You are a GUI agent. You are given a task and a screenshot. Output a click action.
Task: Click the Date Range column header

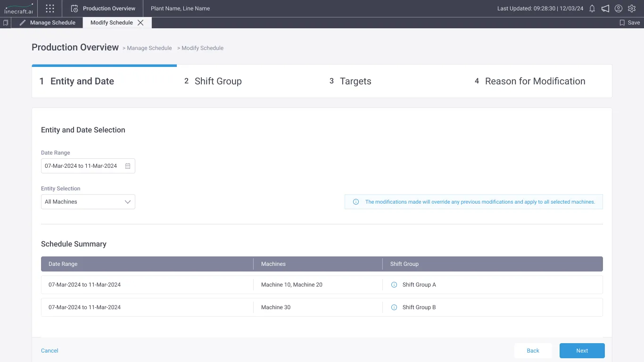click(63, 264)
